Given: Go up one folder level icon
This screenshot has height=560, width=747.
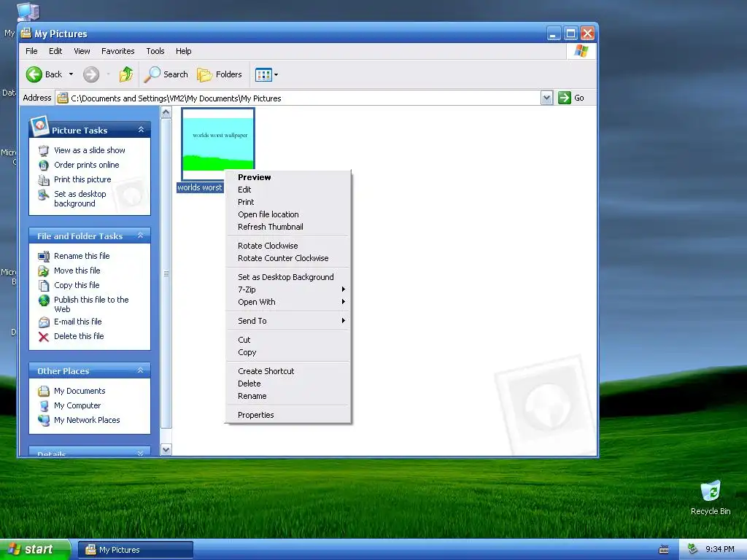Looking at the screenshot, I should (x=126, y=74).
